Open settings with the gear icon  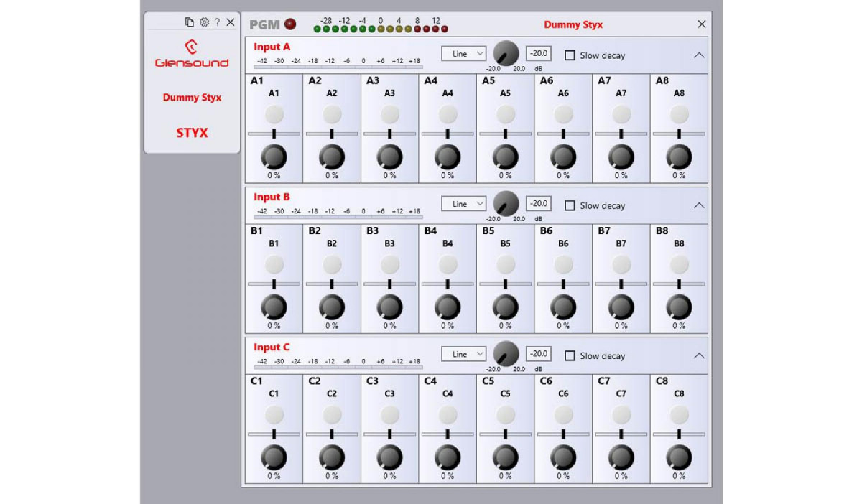pos(204,22)
